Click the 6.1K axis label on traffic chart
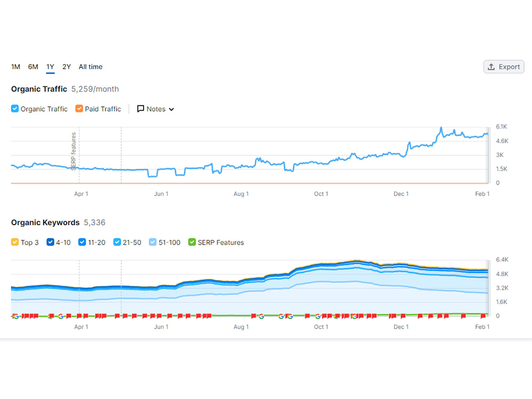This screenshot has width=532, height=399. point(502,127)
